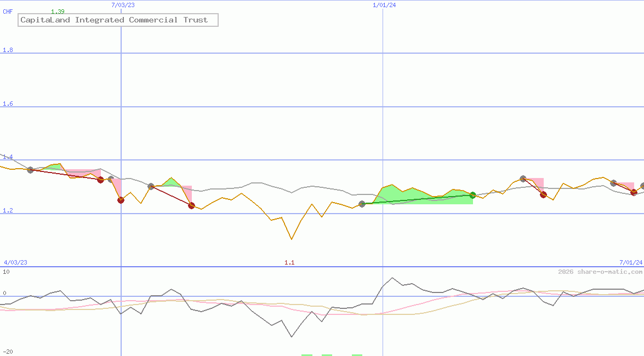644x356 pixels.
Task: Click the red marker on the 7/03/23 vertical line
Action: pyautogui.click(x=121, y=200)
